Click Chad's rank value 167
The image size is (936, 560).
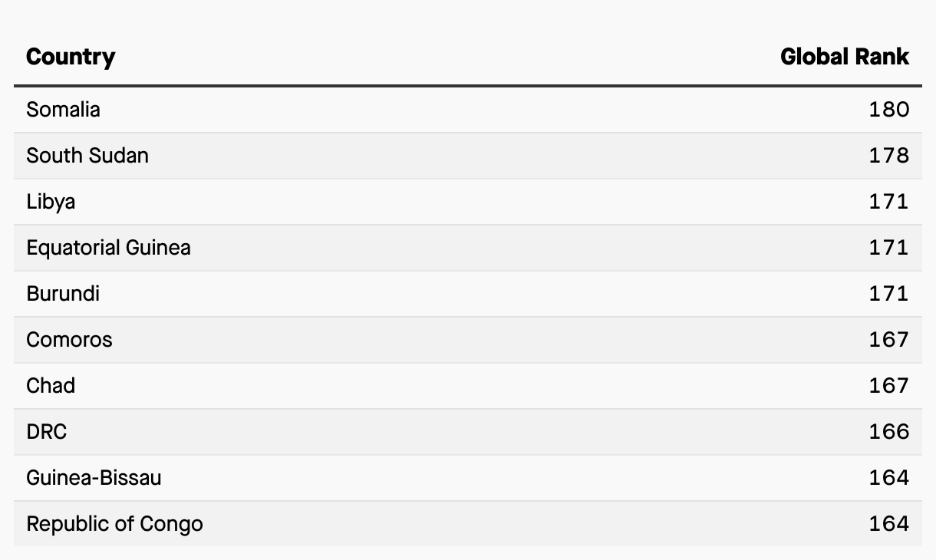pyautogui.click(x=889, y=386)
